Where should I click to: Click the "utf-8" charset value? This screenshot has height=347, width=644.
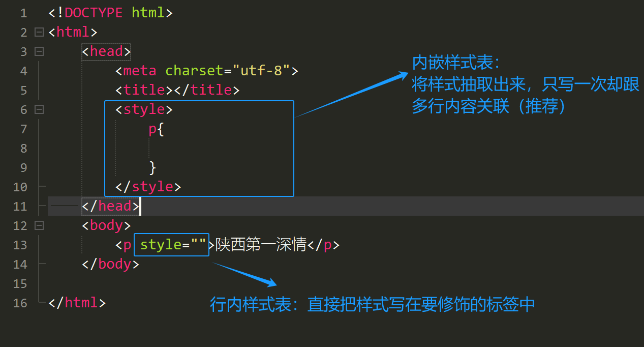(x=261, y=71)
